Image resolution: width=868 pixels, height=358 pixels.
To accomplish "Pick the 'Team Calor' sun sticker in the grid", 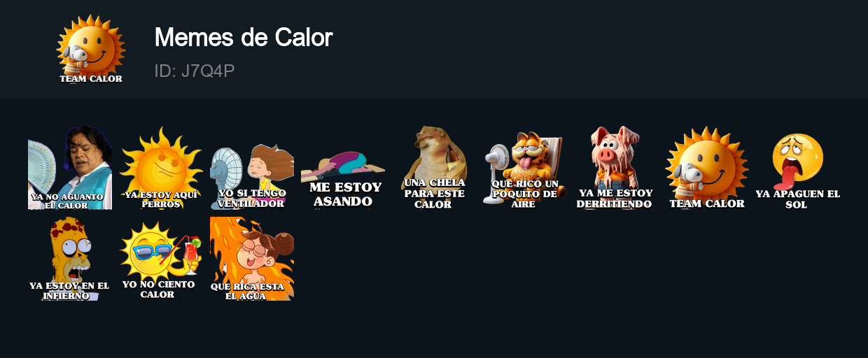I will [707, 168].
